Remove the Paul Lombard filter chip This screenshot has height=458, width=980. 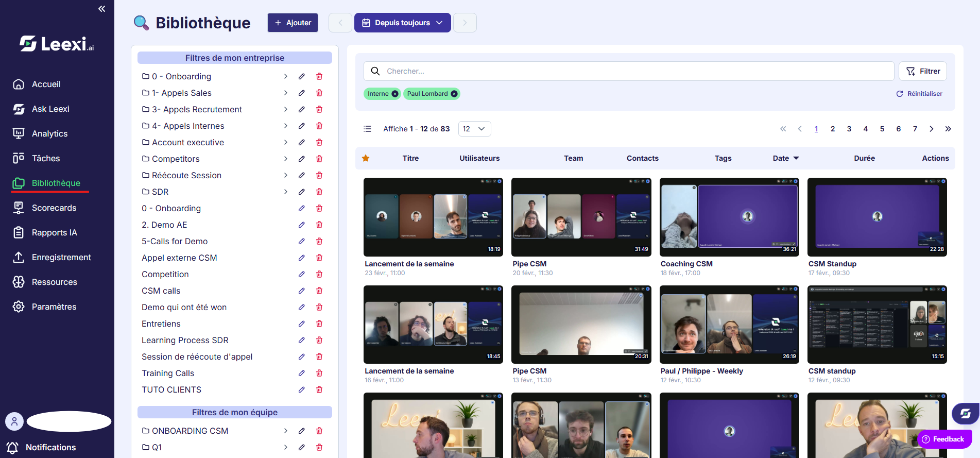tap(454, 94)
